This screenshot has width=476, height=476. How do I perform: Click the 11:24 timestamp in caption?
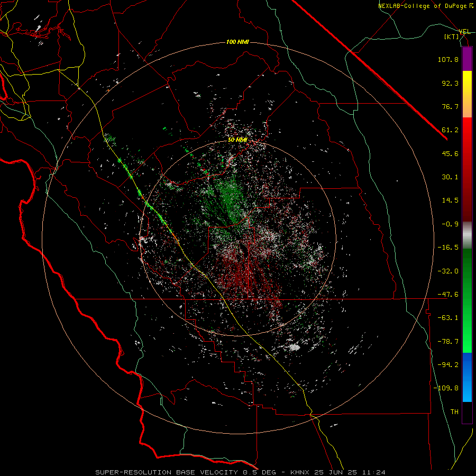[375, 472]
